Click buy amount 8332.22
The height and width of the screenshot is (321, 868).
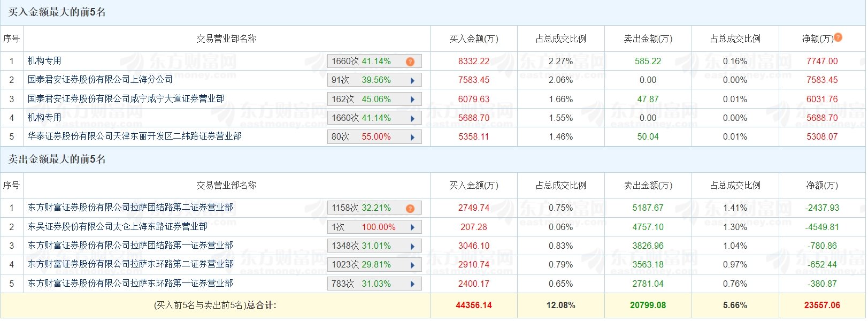(474, 62)
